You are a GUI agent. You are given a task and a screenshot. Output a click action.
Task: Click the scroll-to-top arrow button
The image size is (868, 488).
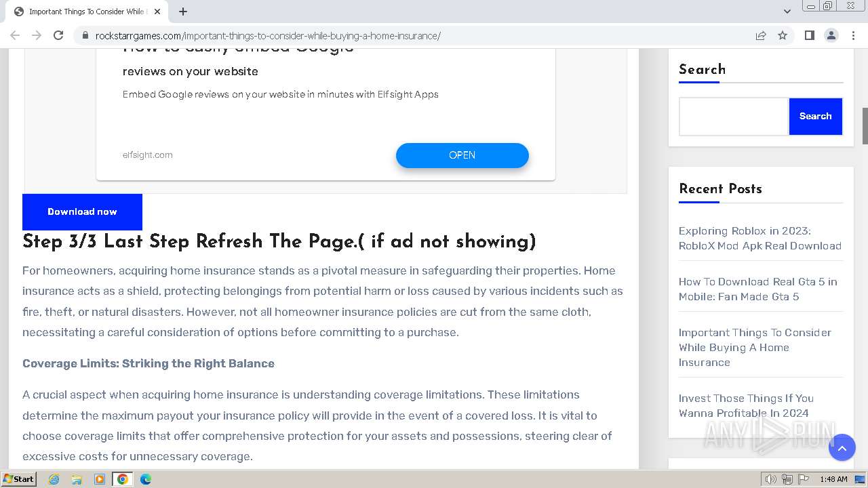842,447
